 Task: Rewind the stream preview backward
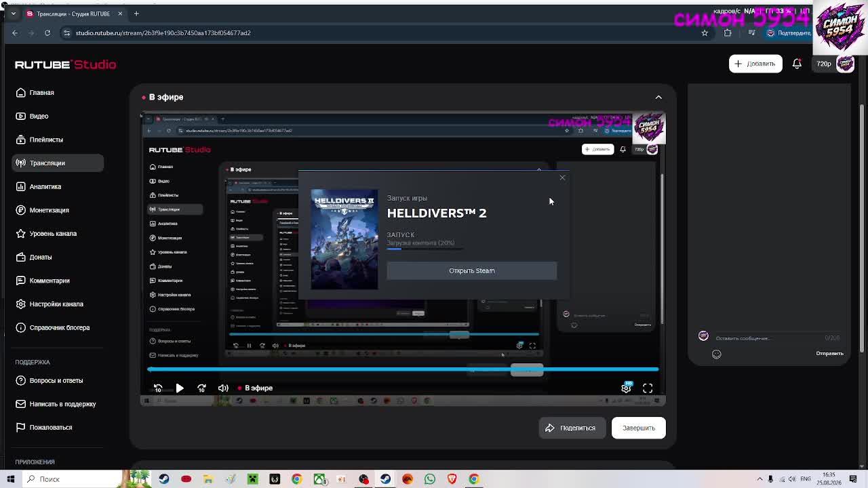(158, 388)
